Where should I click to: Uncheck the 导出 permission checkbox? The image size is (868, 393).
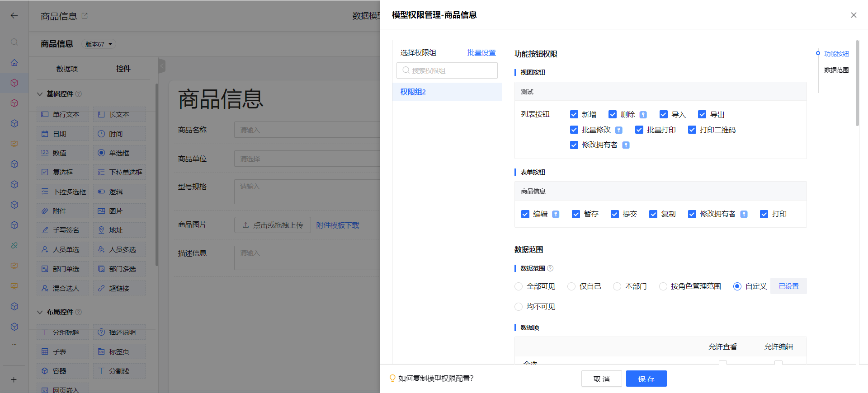(x=702, y=114)
